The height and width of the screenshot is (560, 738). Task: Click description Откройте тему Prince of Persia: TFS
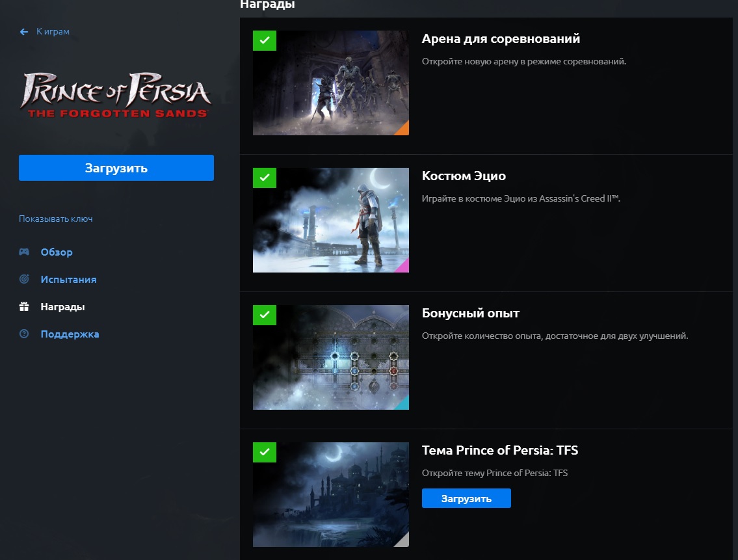click(495, 473)
